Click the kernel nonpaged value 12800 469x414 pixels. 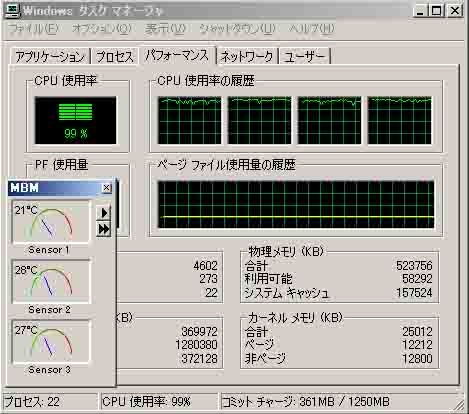(x=417, y=359)
